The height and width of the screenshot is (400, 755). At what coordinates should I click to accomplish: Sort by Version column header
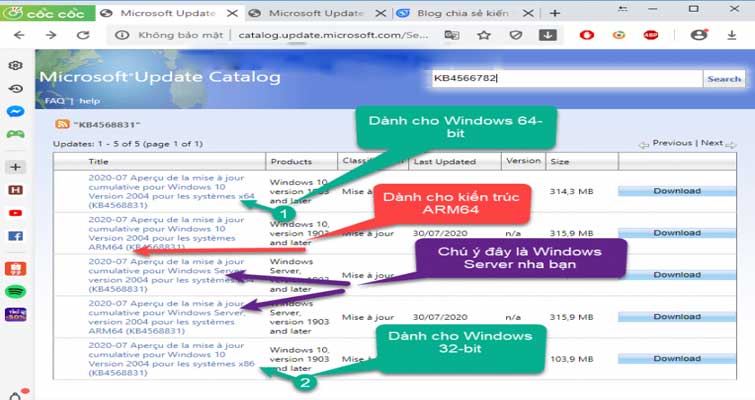coord(523,160)
